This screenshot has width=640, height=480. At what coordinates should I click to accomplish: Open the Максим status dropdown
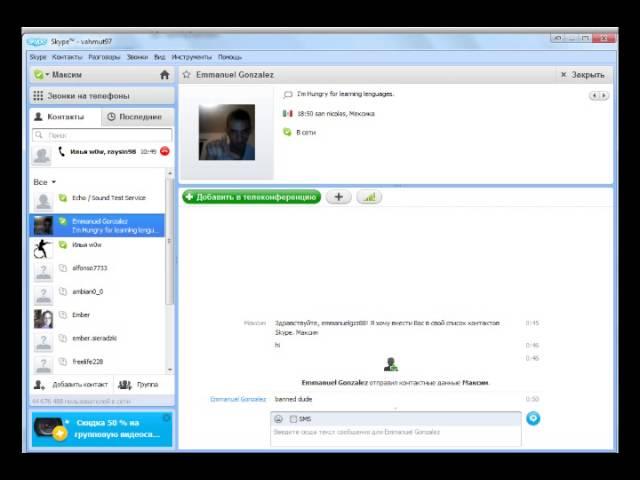42,75
